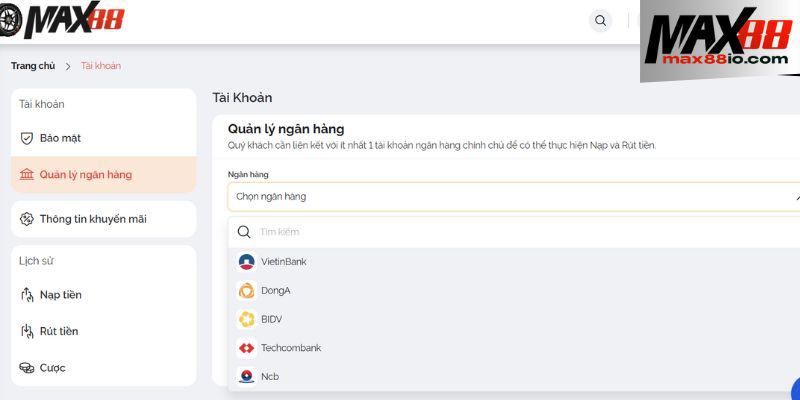
Task: Go to Trang chủ breadcrumb link
Action: (33, 66)
